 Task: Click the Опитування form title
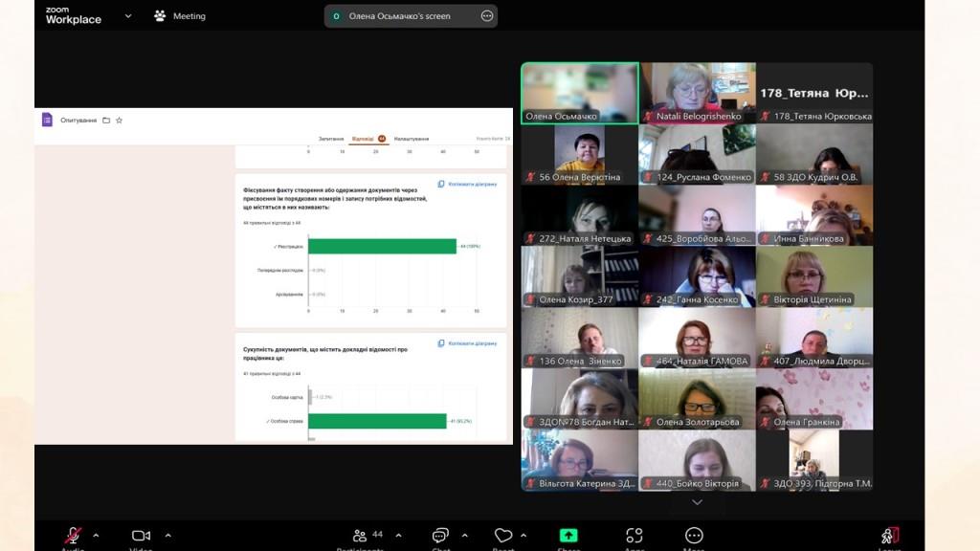pyautogui.click(x=78, y=120)
